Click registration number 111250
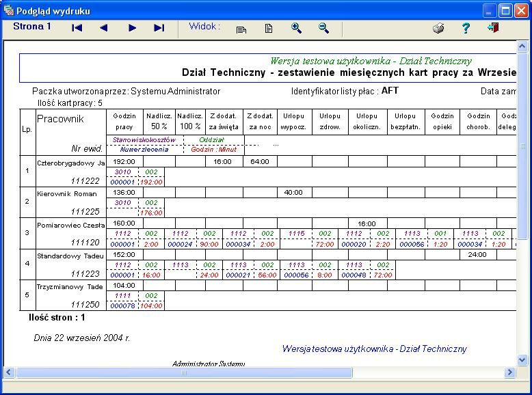 [x=85, y=305]
